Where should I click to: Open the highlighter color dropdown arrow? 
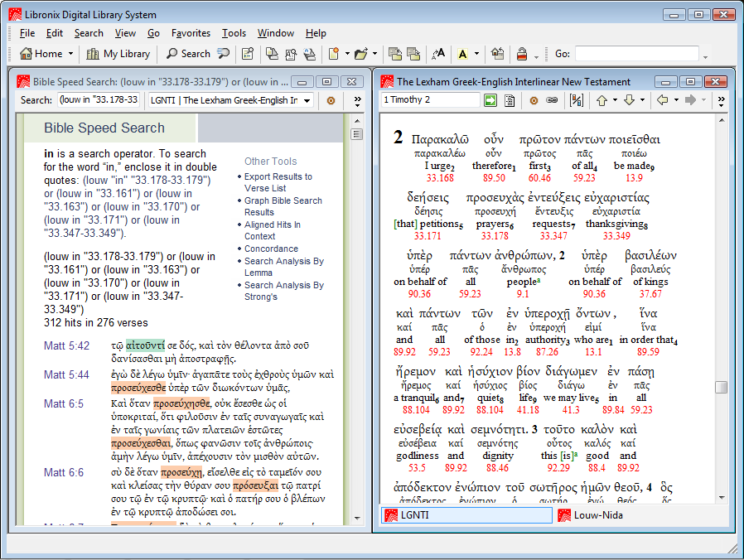point(477,54)
